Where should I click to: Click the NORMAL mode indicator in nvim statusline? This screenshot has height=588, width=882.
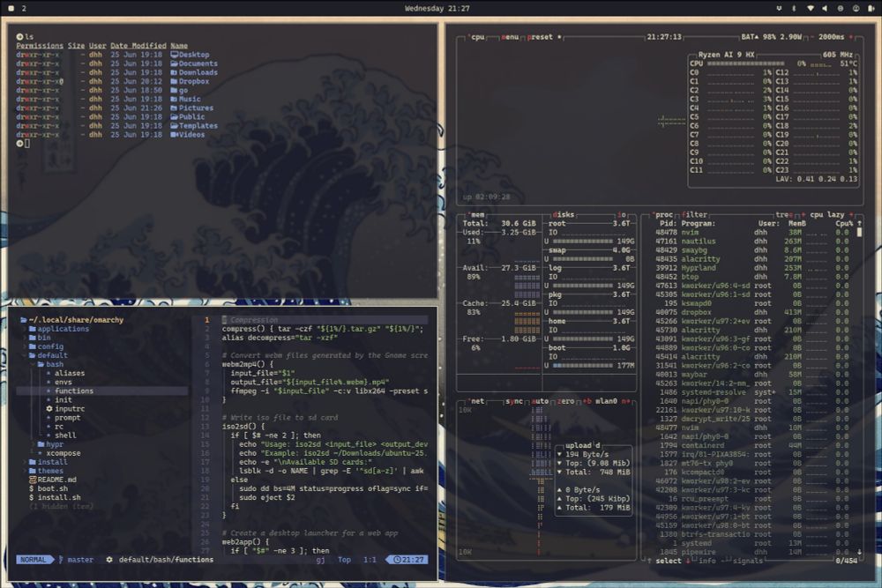point(34,560)
